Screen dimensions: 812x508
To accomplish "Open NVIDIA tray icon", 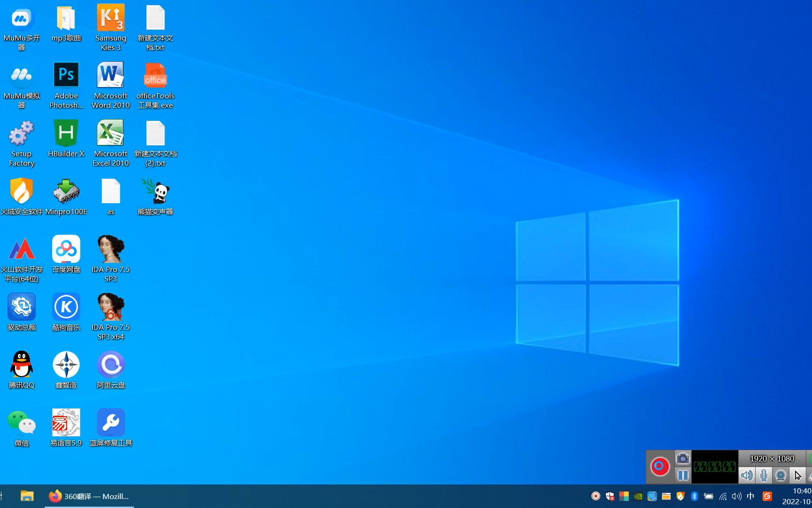I will [638, 496].
